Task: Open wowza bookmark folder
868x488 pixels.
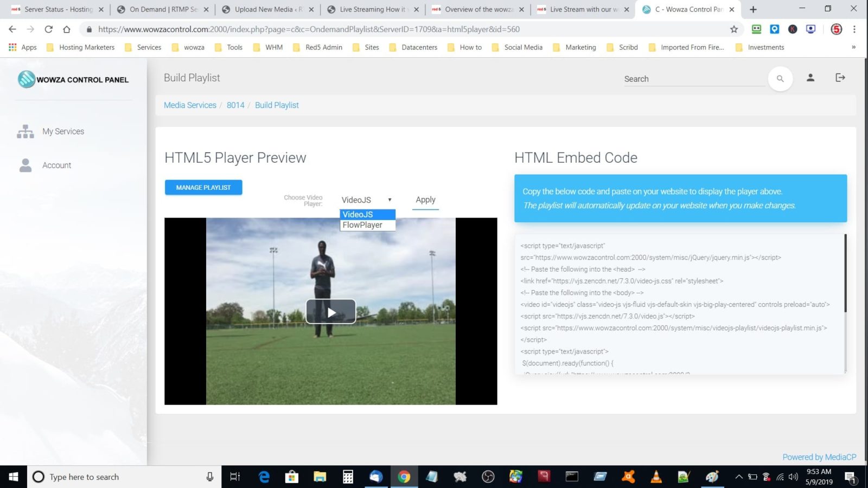Action: 188,47
